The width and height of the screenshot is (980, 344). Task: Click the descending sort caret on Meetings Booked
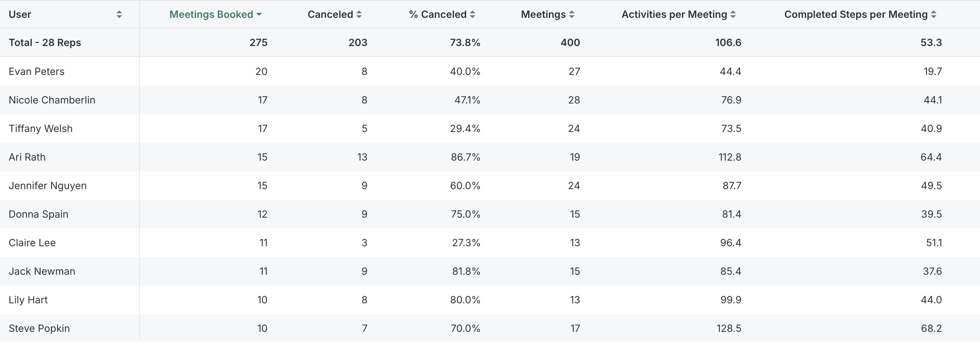coord(260,14)
